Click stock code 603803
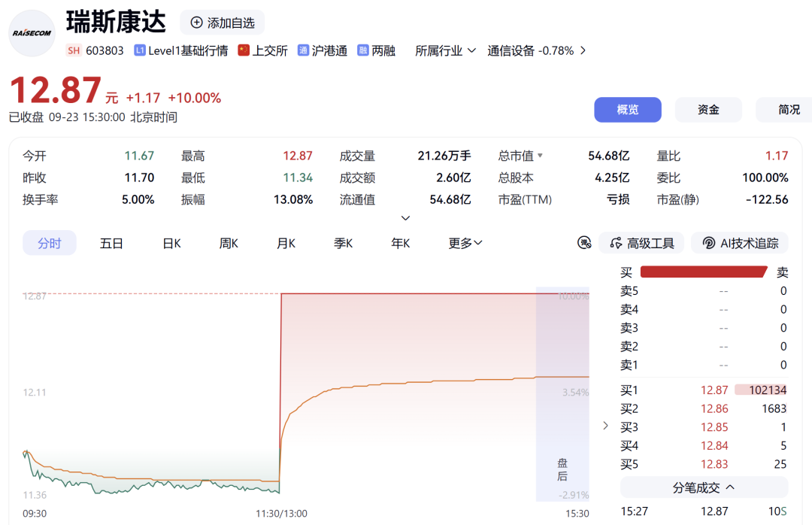 tap(105, 51)
